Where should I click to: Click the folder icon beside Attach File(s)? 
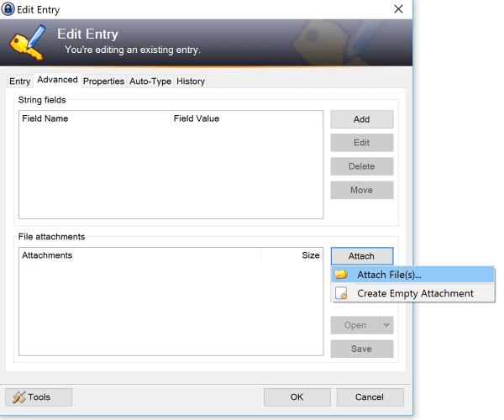coord(341,275)
